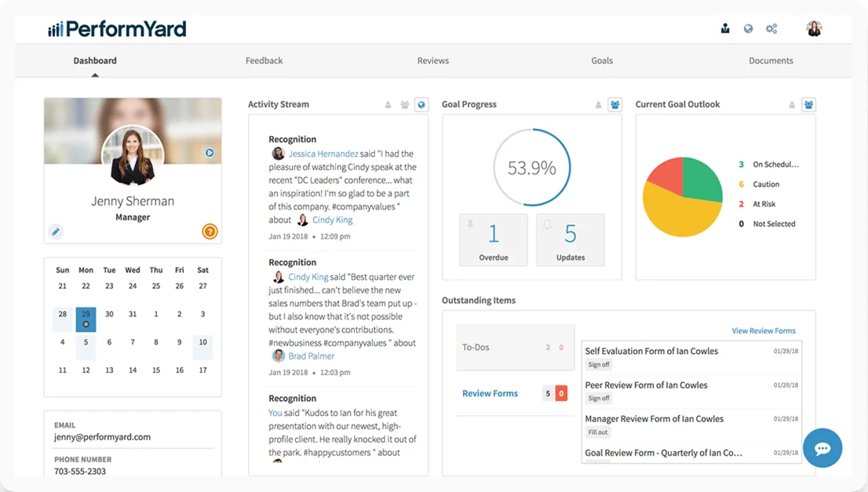
Task: Click the profile avatar in the top bar
Action: (x=814, y=28)
